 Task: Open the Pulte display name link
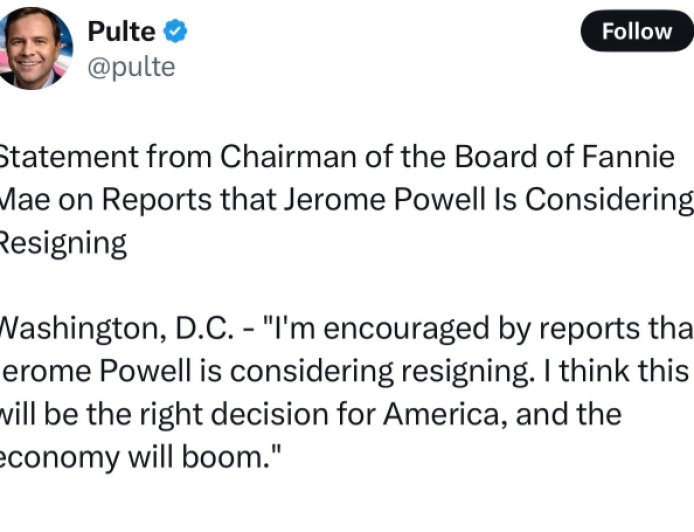click(x=123, y=31)
